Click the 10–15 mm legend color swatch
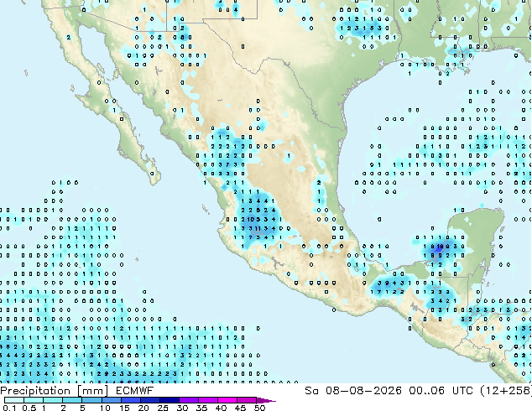The height and width of the screenshot is (411, 532). click(x=111, y=400)
